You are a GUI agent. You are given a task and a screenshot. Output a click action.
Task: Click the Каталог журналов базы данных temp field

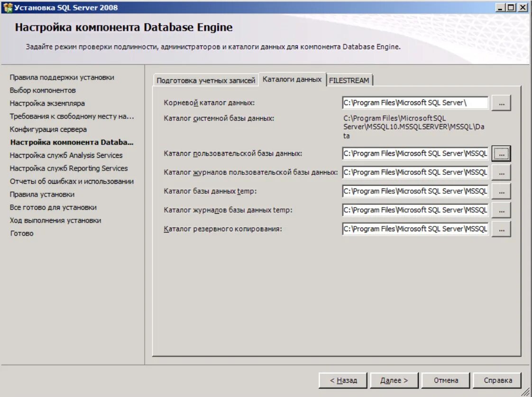pos(415,210)
